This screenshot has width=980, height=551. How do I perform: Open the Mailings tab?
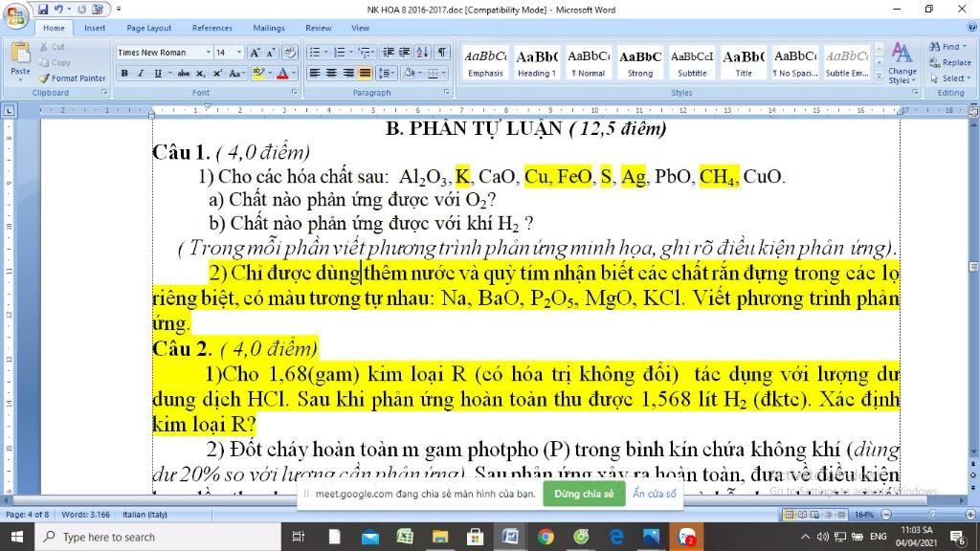(x=269, y=28)
